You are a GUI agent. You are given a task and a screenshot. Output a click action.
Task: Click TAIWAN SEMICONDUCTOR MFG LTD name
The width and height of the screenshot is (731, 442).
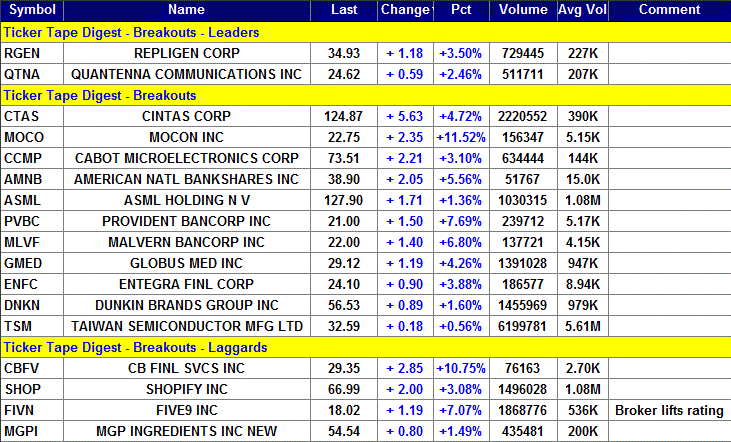[x=186, y=326]
